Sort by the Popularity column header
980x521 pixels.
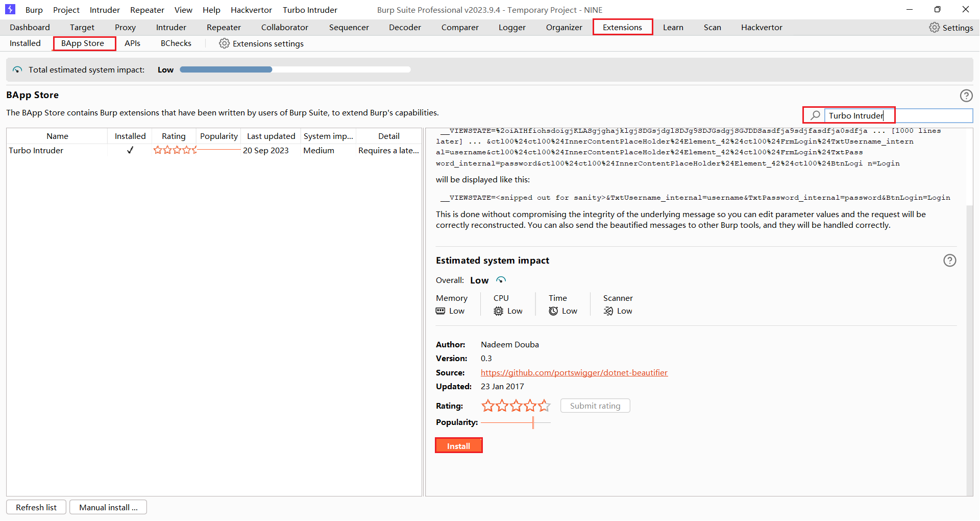pyautogui.click(x=219, y=136)
